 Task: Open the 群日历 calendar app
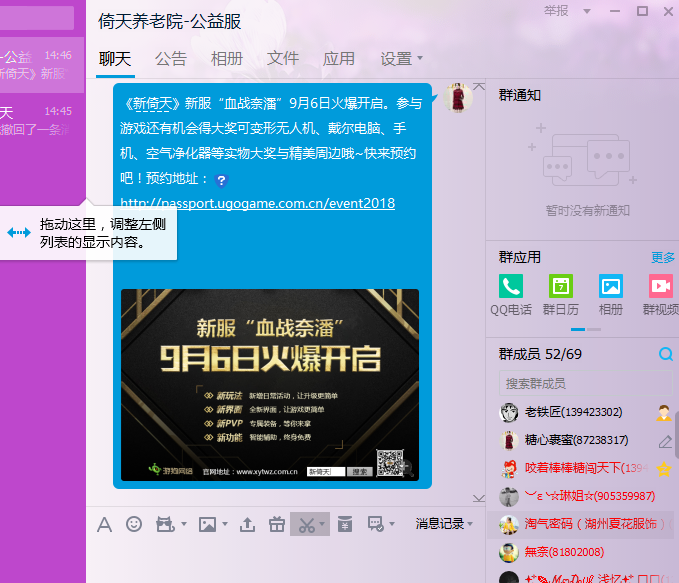(561, 295)
